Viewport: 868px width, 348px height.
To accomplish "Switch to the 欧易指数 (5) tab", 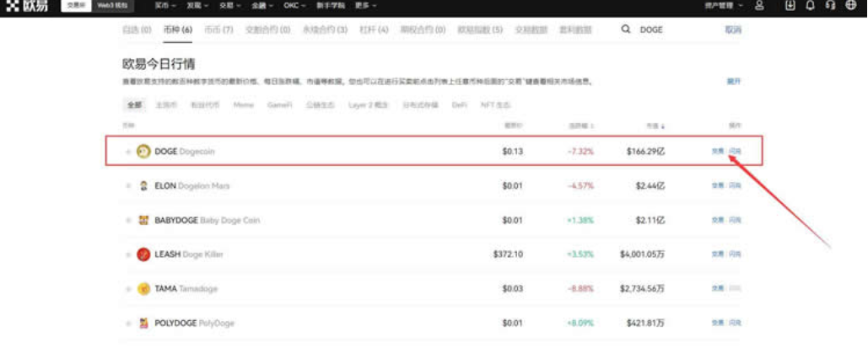I will click(480, 29).
